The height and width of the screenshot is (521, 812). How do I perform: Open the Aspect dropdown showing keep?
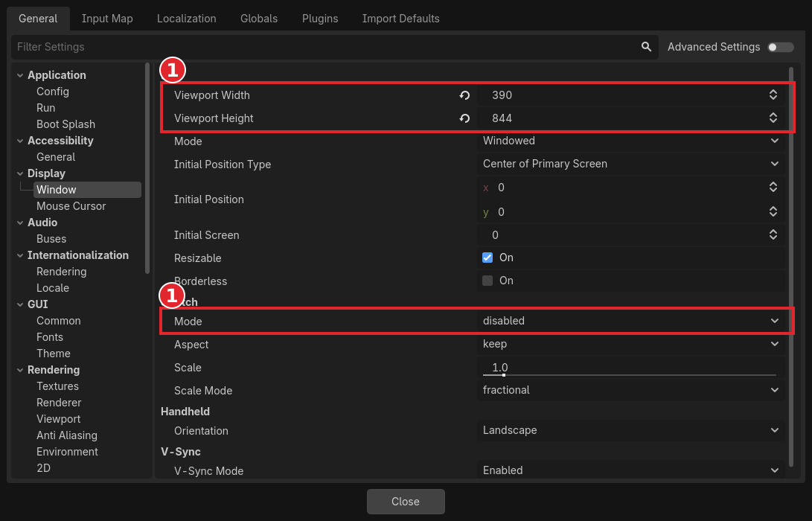[x=630, y=344]
